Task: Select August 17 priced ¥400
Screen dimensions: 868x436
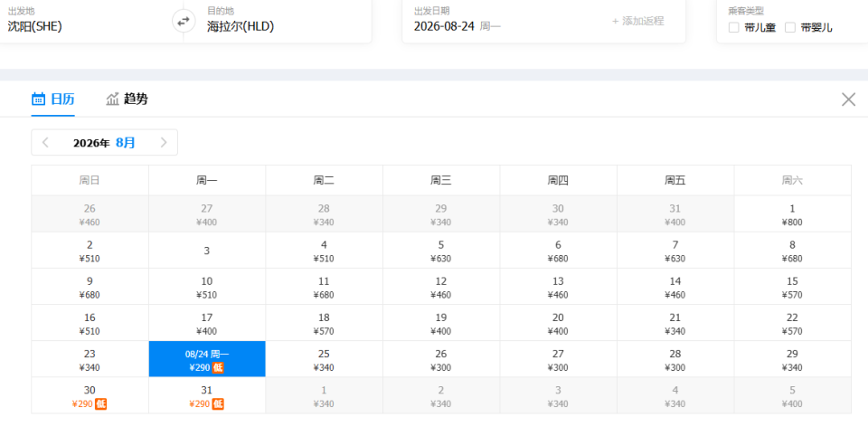Action: (207, 323)
